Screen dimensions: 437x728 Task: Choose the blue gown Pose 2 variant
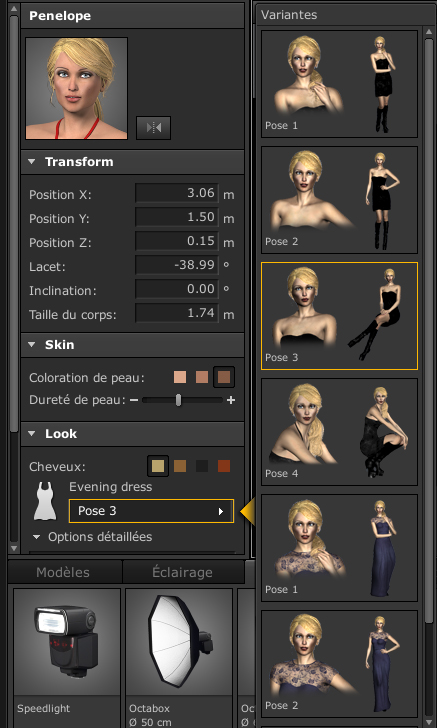point(339,664)
